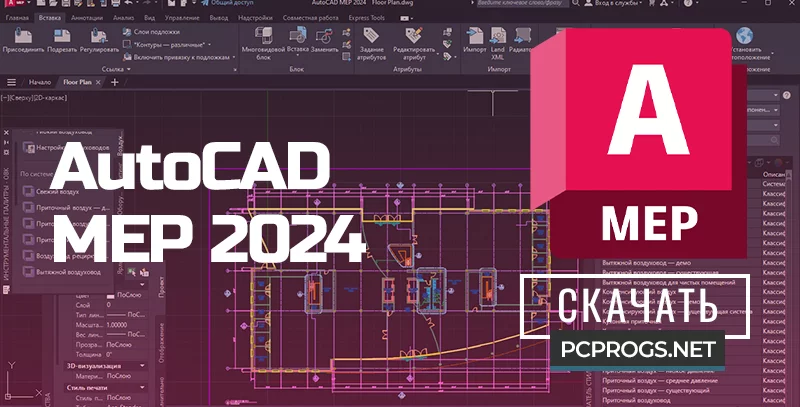Screen dimensions: 800x407
Task: Click the Импорт icon
Action: (x=474, y=36)
